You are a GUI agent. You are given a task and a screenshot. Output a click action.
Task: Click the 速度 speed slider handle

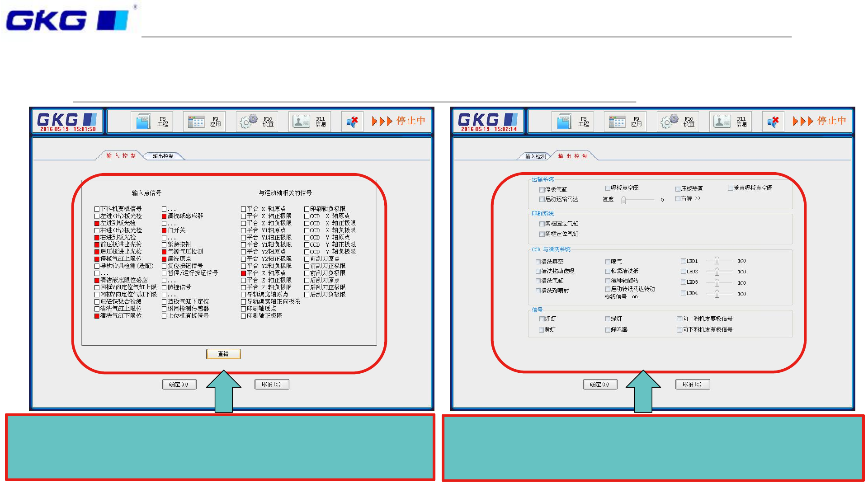tap(623, 200)
